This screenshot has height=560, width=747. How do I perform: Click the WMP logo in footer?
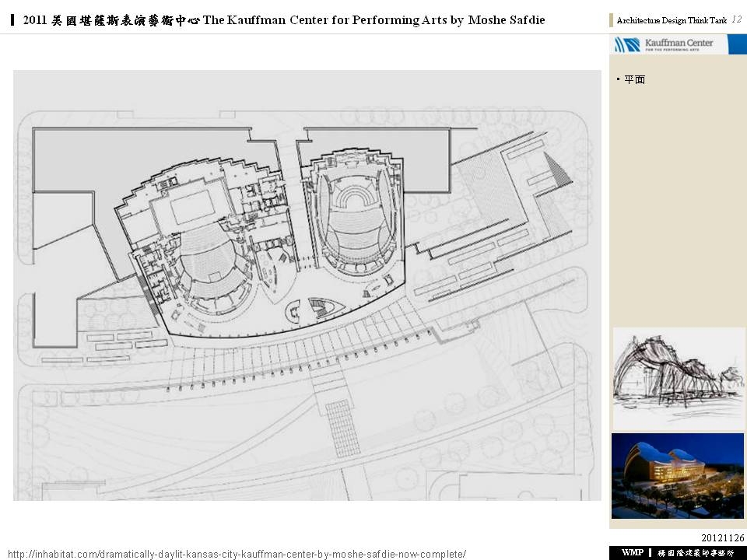[632, 552]
